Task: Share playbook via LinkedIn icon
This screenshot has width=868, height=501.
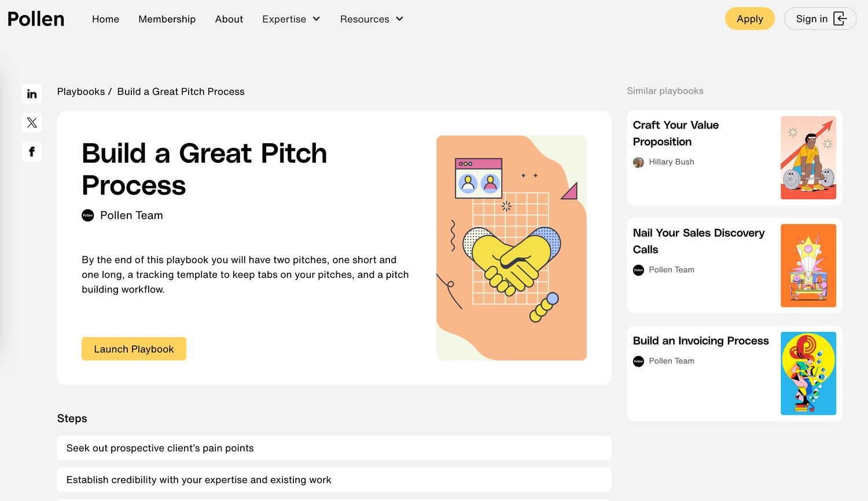Action: click(32, 94)
